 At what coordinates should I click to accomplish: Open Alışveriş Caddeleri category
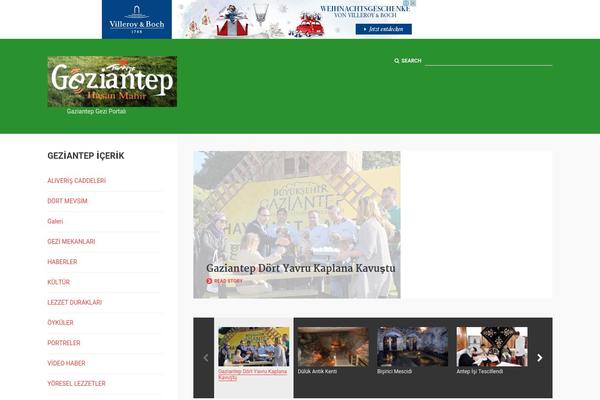pyautogui.click(x=77, y=181)
